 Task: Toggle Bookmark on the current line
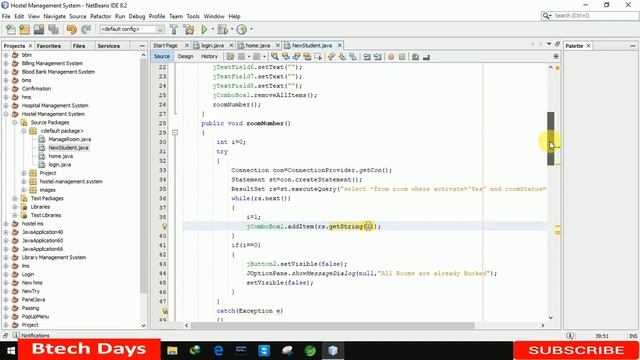(353, 57)
